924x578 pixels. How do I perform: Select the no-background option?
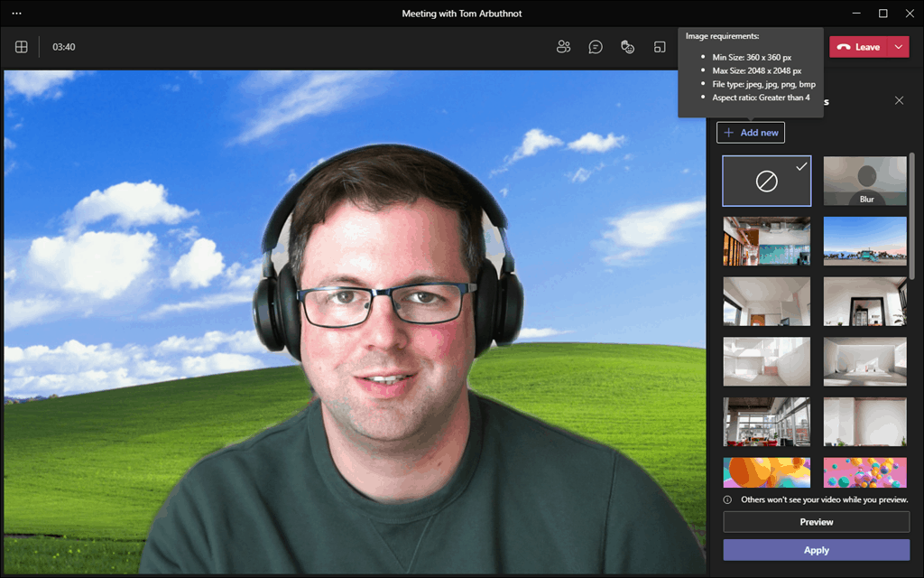point(766,182)
